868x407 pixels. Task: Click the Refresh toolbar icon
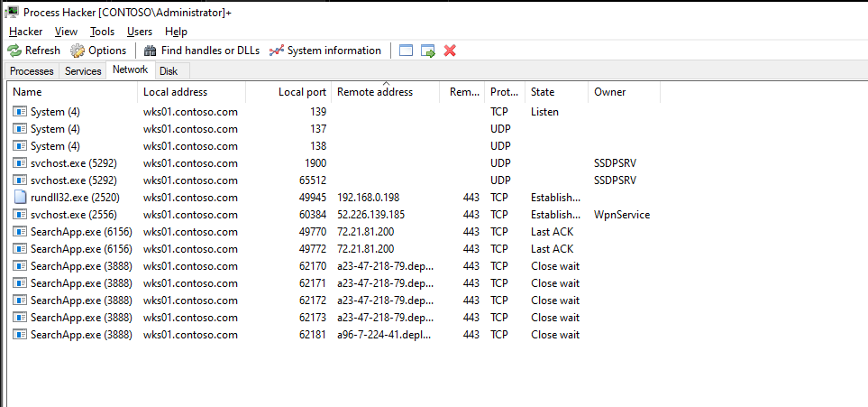point(14,51)
